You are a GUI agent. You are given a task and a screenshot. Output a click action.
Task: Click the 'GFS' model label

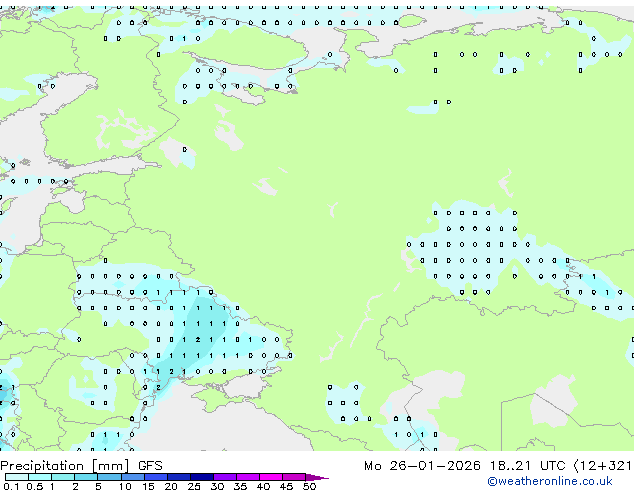pyautogui.click(x=150, y=466)
